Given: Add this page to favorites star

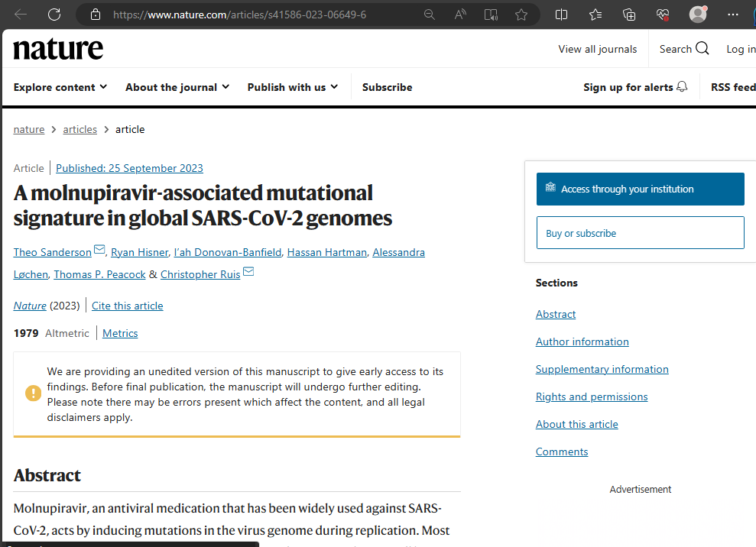Looking at the screenshot, I should click(521, 15).
